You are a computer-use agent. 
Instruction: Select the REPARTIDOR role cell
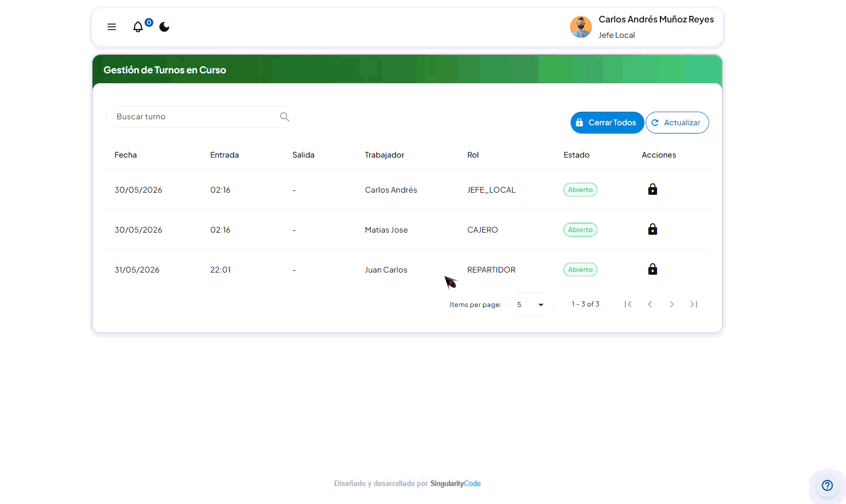click(x=491, y=270)
